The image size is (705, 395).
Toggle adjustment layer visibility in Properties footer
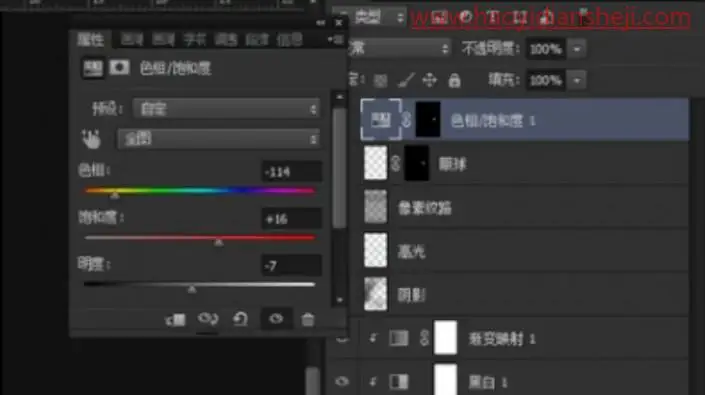[x=276, y=319]
